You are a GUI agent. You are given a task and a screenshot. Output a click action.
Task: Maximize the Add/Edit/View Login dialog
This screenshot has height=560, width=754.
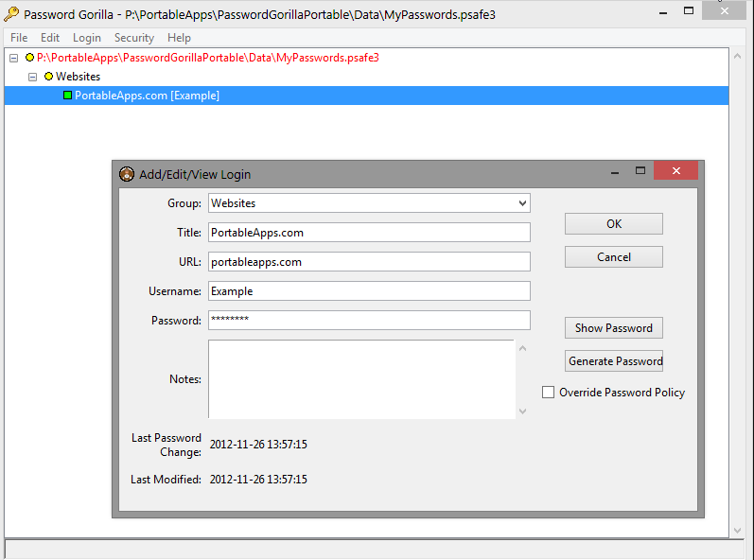pyautogui.click(x=640, y=170)
